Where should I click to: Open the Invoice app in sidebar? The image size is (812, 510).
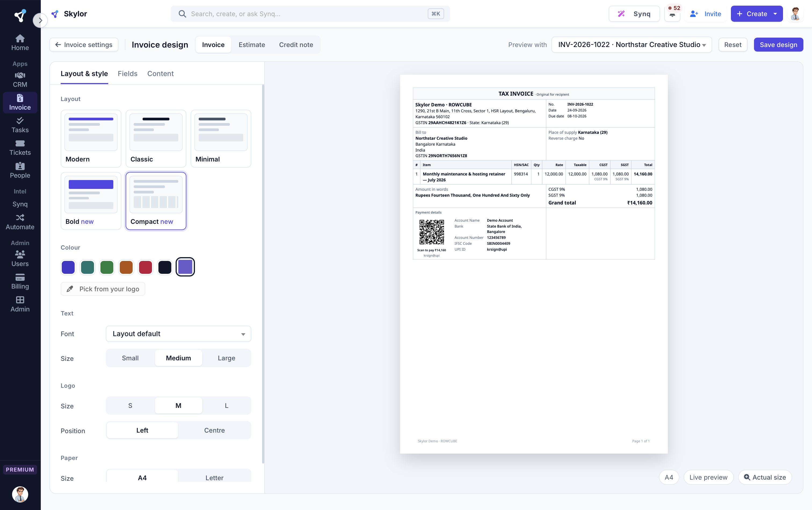(20, 102)
